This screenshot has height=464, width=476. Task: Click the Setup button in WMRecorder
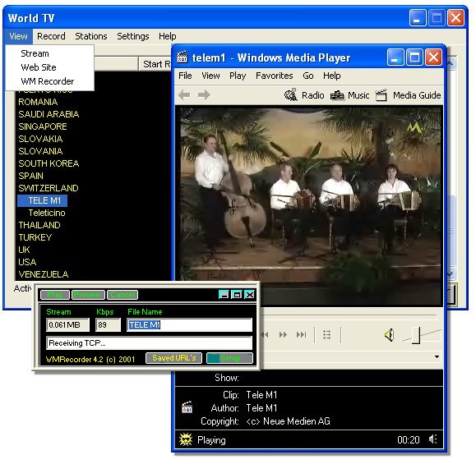[x=229, y=358]
